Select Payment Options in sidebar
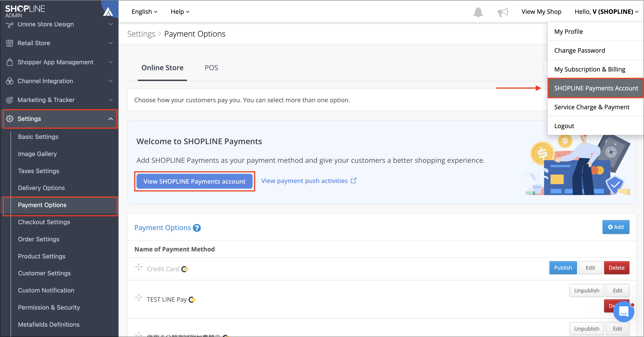This screenshot has height=337, width=644. click(x=42, y=205)
